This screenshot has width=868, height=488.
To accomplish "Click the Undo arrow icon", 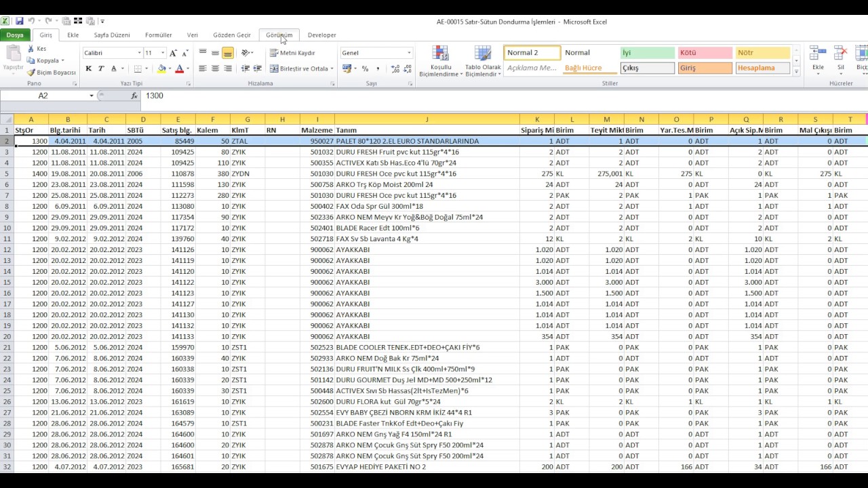I will click(31, 22).
